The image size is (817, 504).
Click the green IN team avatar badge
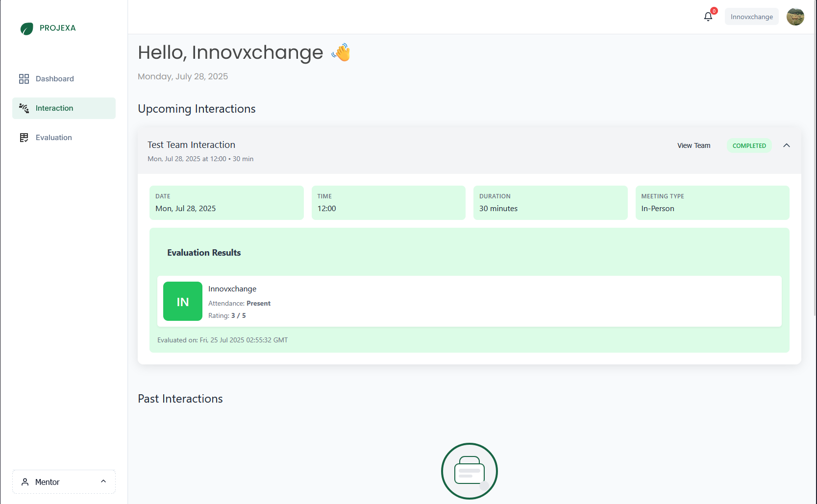(x=182, y=301)
